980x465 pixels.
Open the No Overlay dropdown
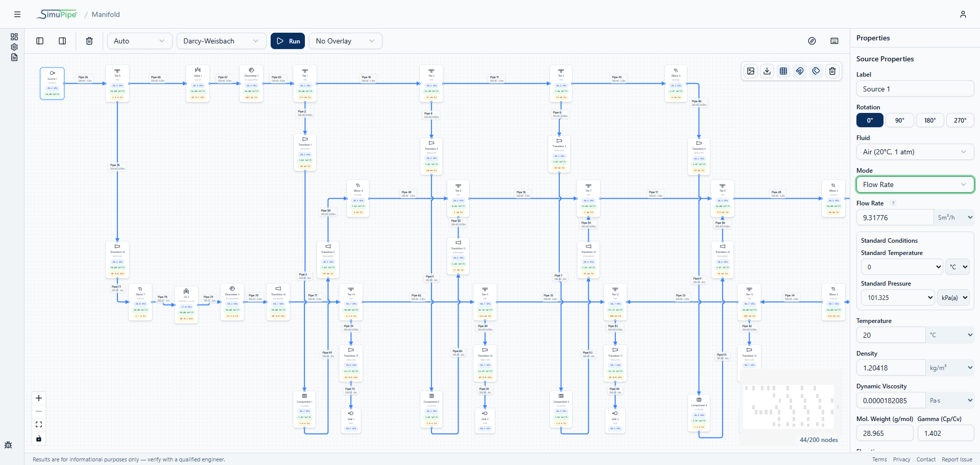(345, 41)
